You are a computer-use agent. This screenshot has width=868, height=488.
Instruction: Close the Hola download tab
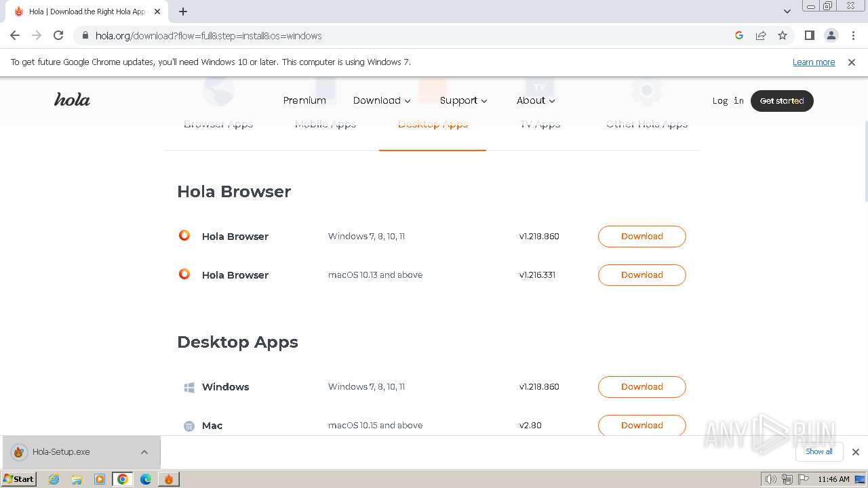click(x=157, y=12)
